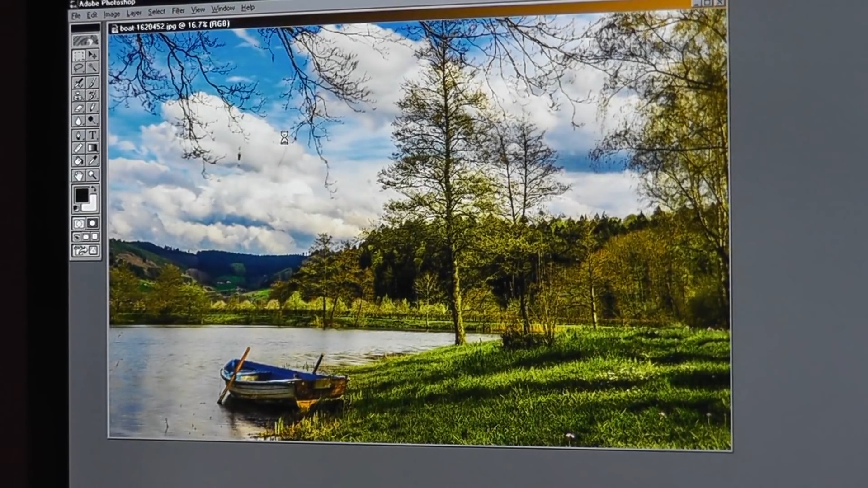Switch to Quick Mask mode

point(92,223)
